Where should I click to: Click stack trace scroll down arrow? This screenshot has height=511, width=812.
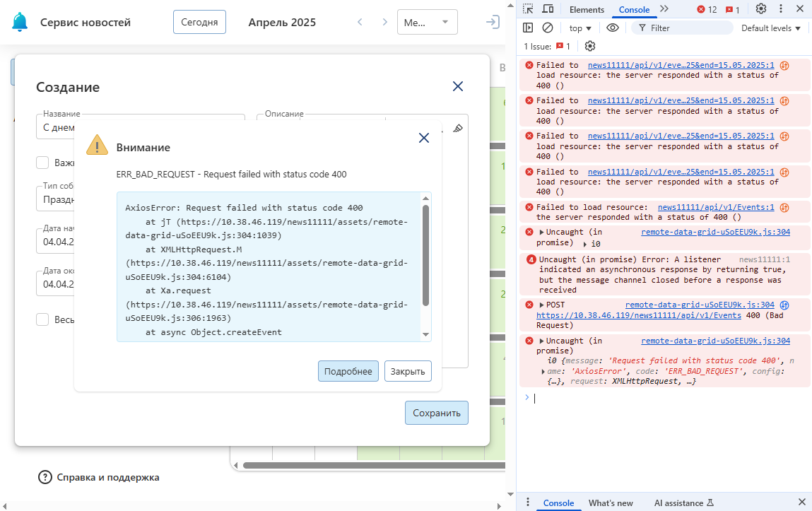click(425, 334)
